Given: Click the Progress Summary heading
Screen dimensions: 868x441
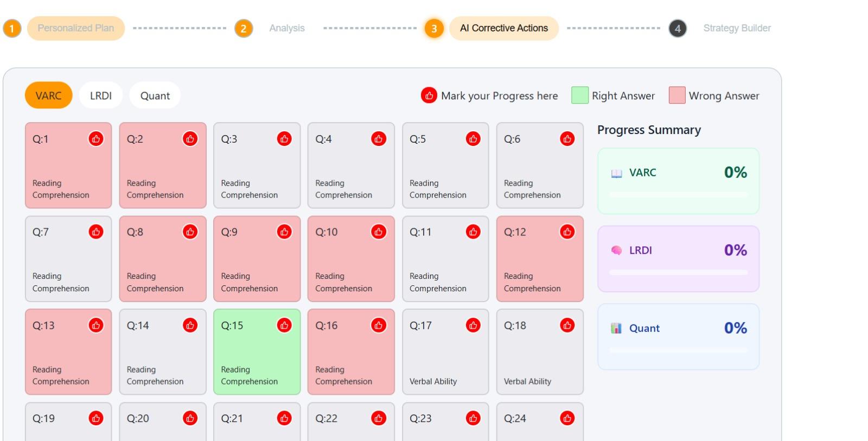Looking at the screenshot, I should click(649, 130).
